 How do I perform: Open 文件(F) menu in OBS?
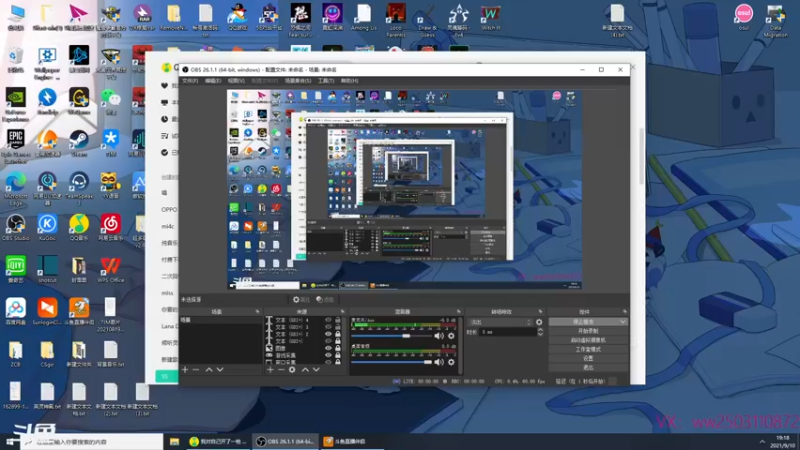click(x=190, y=81)
